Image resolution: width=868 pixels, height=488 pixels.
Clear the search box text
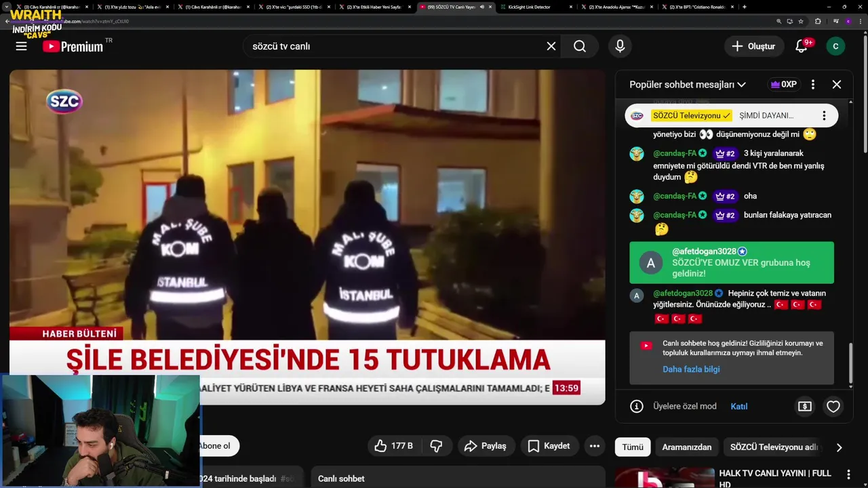551,46
